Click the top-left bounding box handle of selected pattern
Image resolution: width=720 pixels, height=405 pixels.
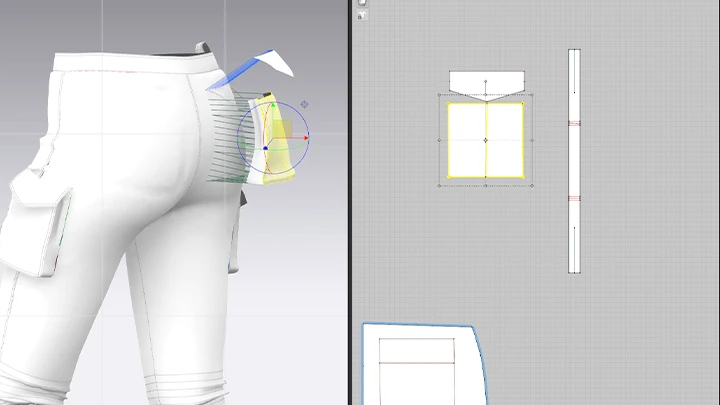point(439,95)
